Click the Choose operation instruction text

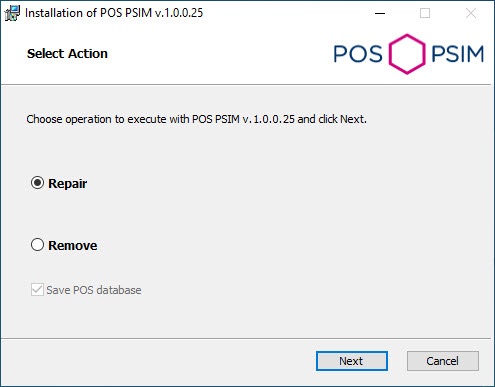[x=196, y=119]
